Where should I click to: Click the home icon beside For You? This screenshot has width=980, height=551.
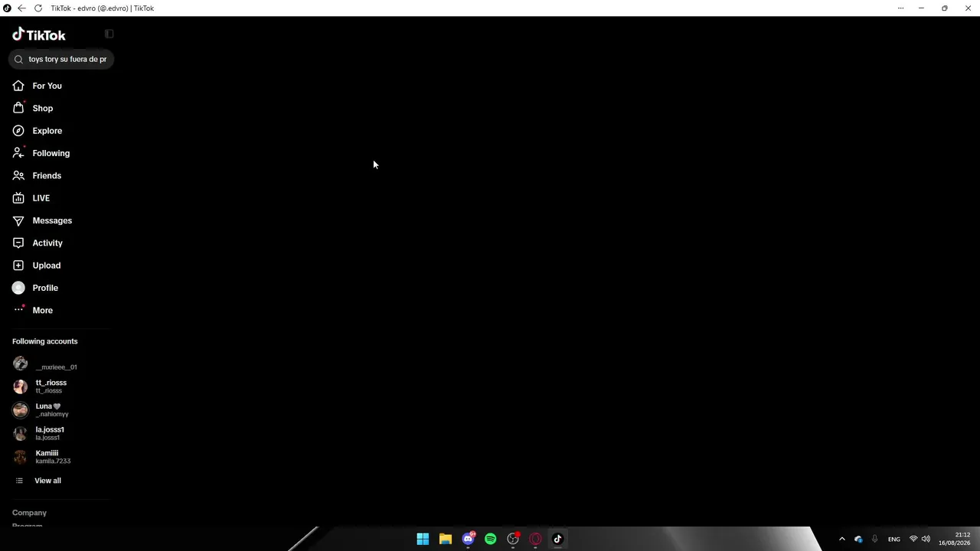point(18,86)
